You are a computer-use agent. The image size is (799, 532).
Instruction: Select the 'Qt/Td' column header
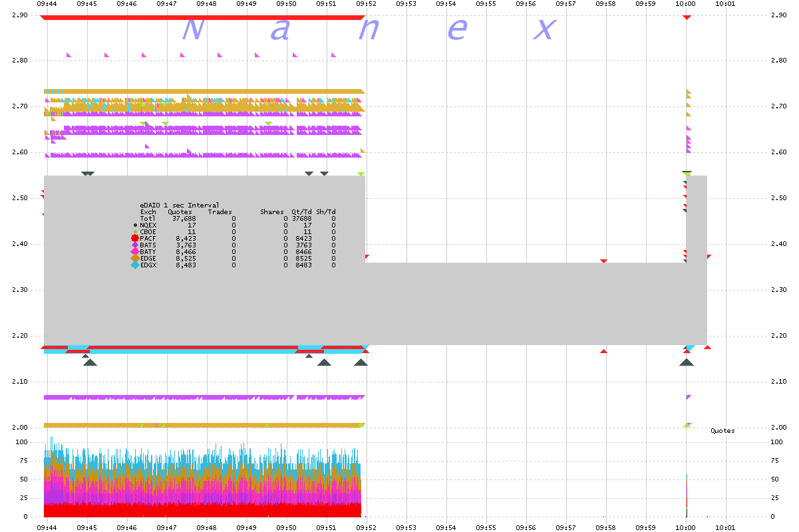pos(301,211)
